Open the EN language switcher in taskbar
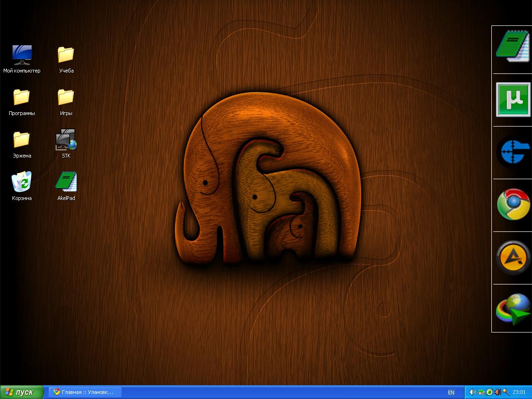This screenshot has height=399, width=532. click(x=451, y=393)
